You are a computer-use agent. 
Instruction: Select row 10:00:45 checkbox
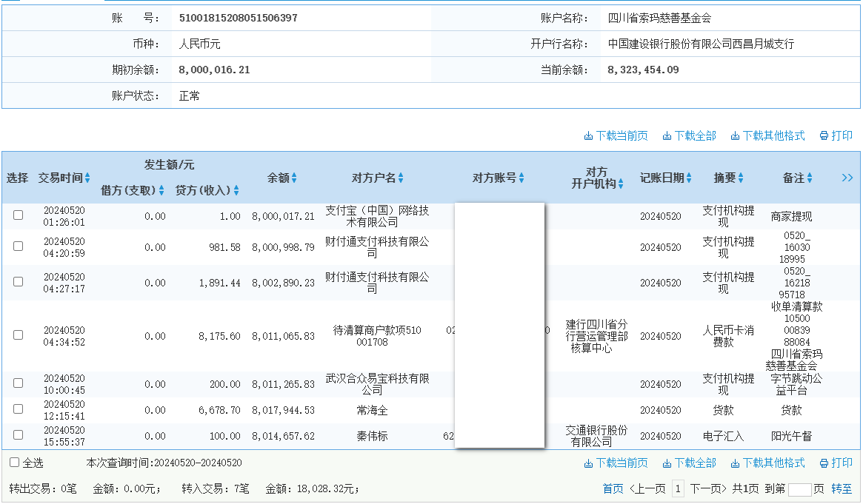click(19, 383)
